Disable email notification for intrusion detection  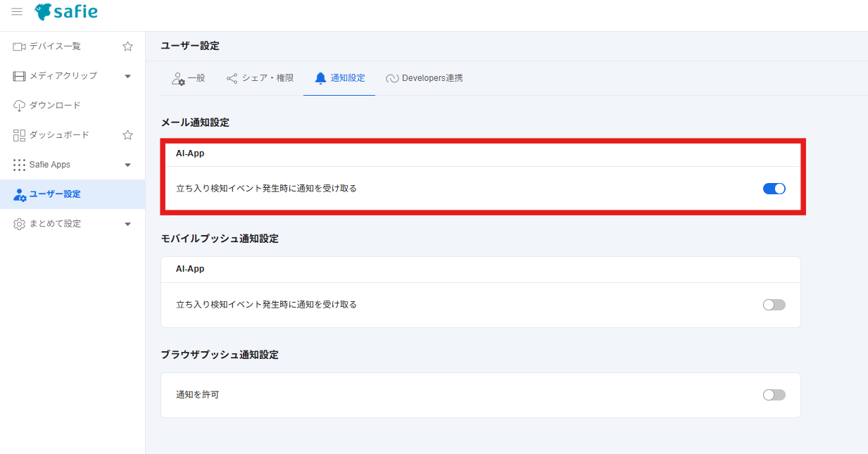pyautogui.click(x=774, y=189)
